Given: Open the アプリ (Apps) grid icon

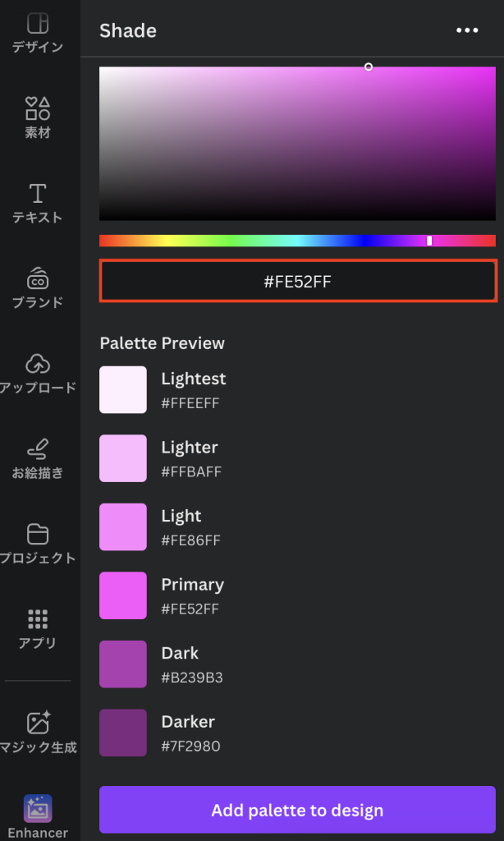Looking at the screenshot, I should click(38, 619).
